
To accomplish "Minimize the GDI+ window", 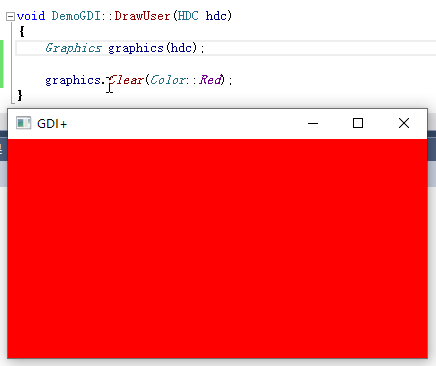I will [313, 123].
